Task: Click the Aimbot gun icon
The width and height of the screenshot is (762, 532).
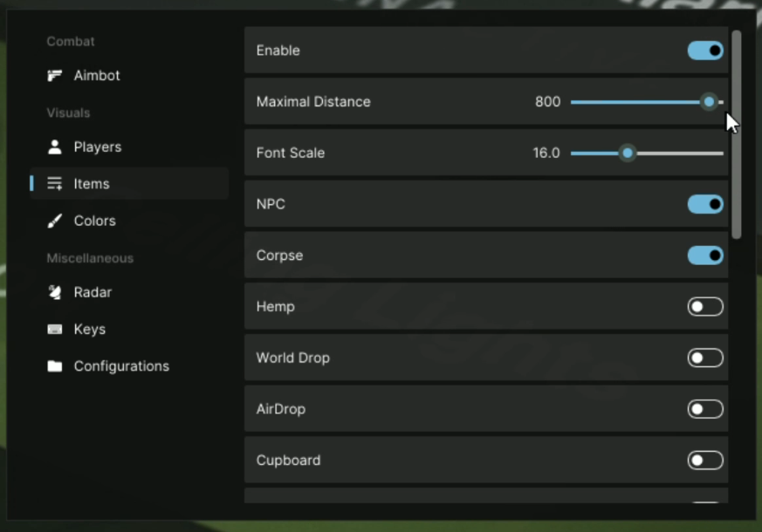Action: (55, 76)
